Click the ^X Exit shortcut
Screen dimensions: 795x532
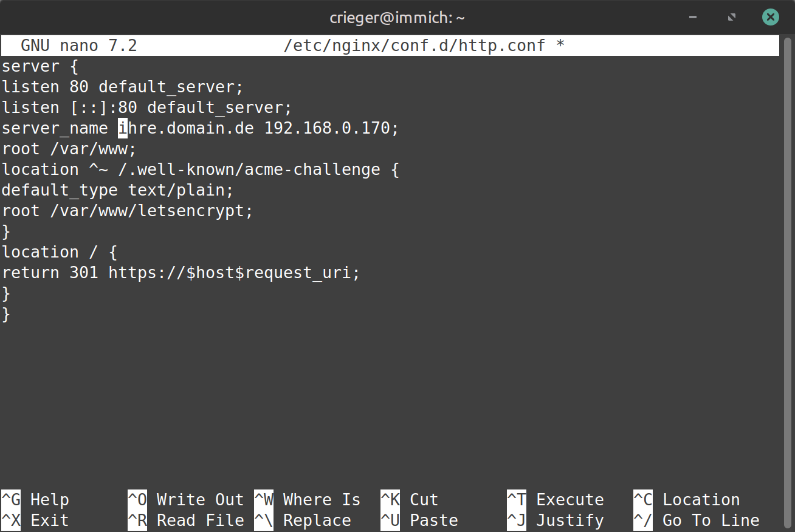(x=35, y=520)
